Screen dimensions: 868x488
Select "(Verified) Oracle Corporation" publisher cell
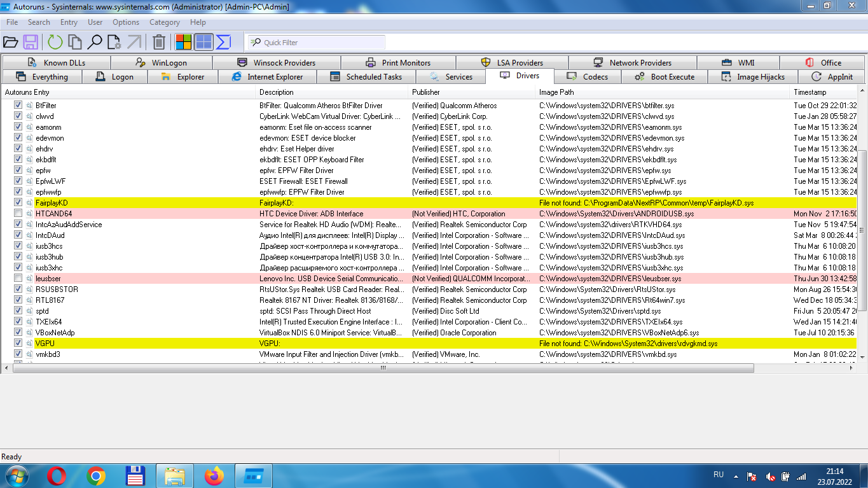coord(454,333)
